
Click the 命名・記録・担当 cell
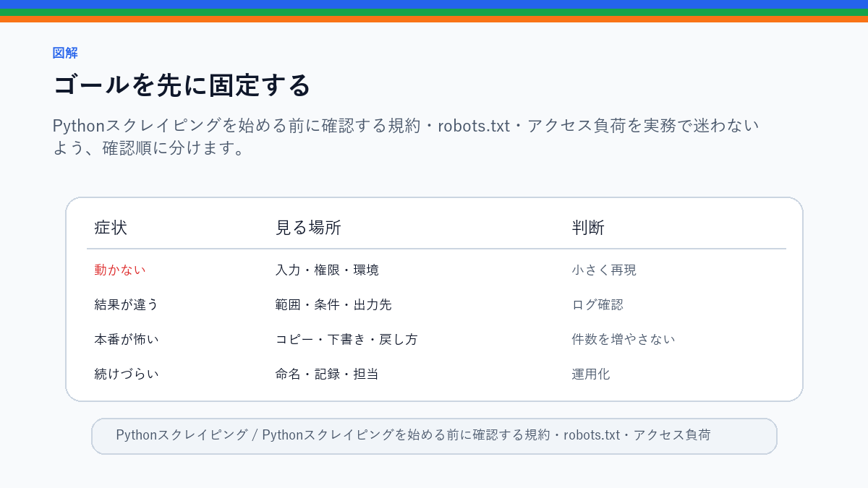[327, 374]
